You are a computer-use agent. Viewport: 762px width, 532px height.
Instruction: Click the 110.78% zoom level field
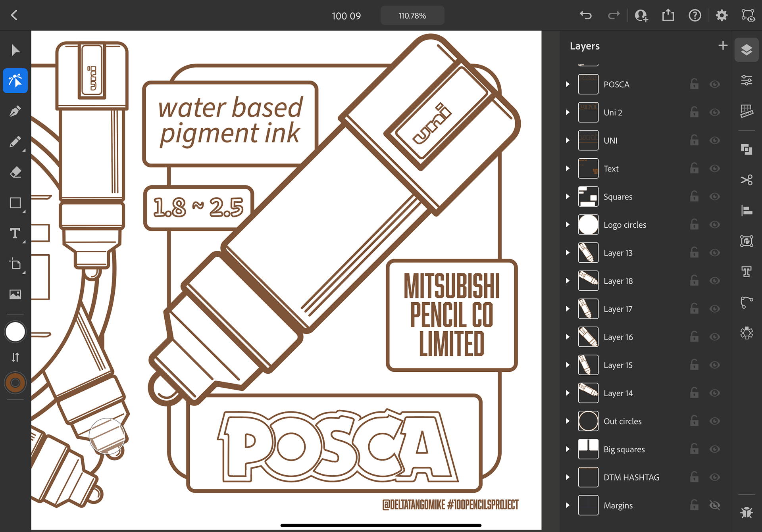click(412, 15)
